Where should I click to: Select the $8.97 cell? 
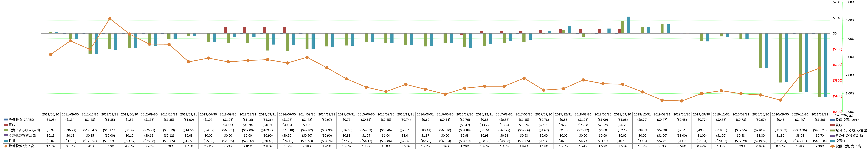click(x=51, y=130)
